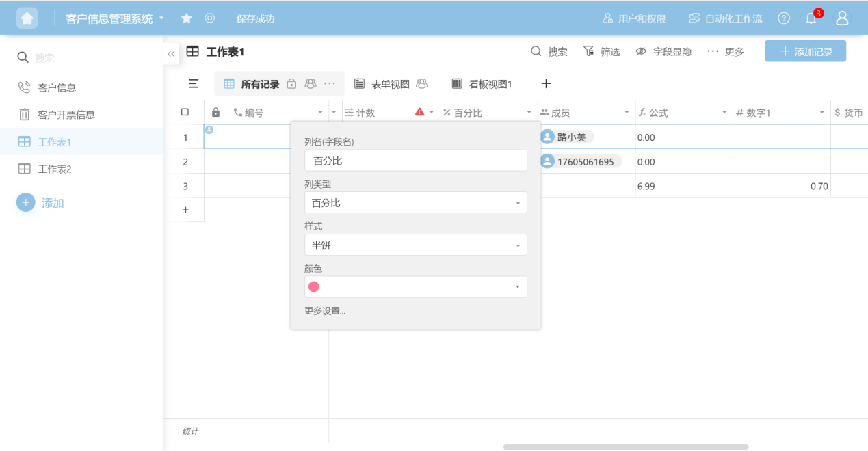Open the 样式 dropdown showing 半饼

[415, 245]
